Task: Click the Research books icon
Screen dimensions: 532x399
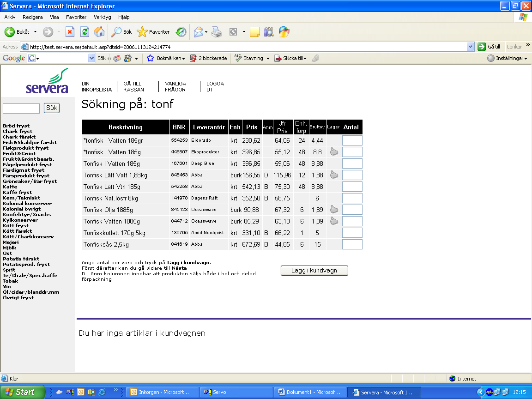Action: point(269,32)
